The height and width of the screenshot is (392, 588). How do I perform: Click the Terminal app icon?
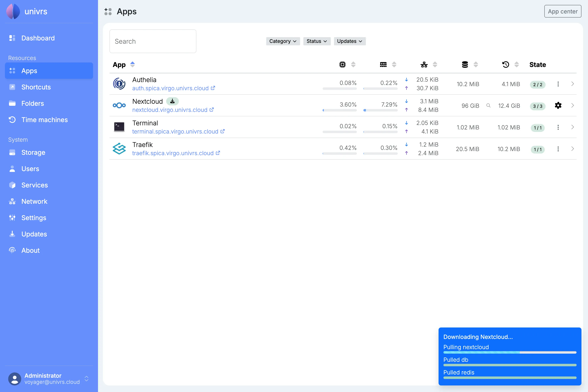pyautogui.click(x=119, y=127)
